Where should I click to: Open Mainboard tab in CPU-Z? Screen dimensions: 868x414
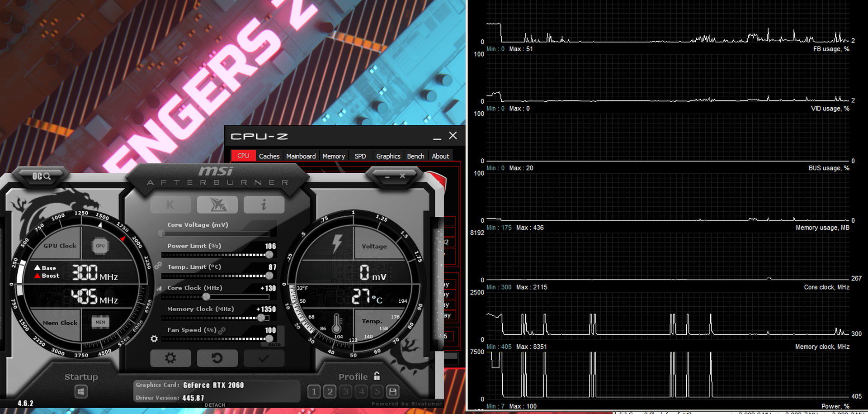click(301, 156)
